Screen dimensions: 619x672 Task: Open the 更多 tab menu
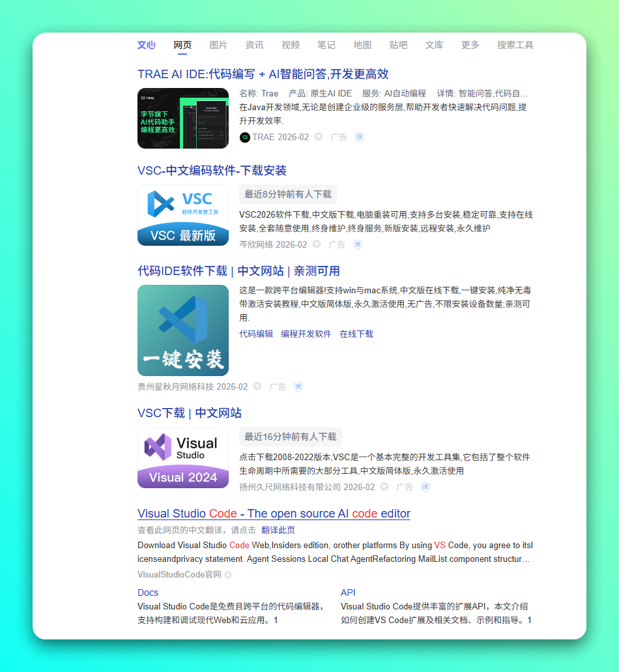pyautogui.click(x=470, y=45)
